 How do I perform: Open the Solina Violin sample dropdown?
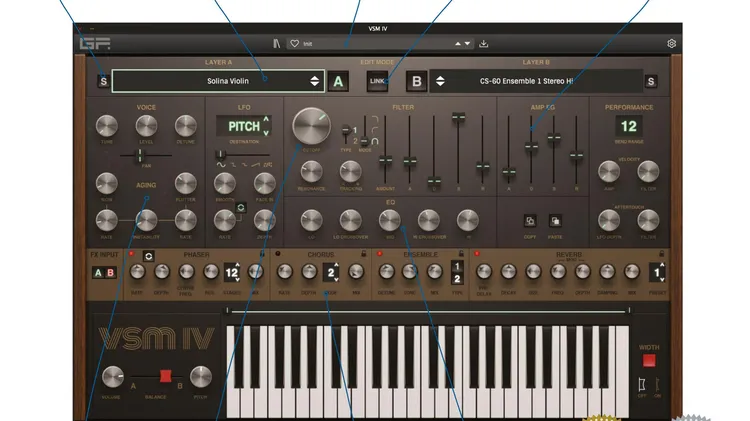218,81
